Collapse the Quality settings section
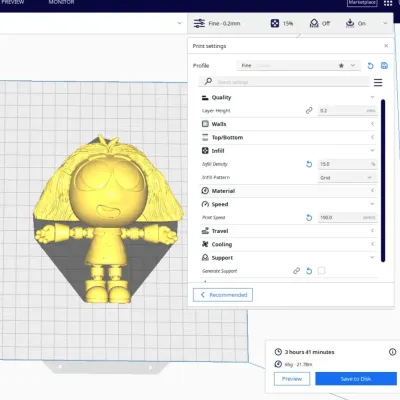 (x=289, y=97)
